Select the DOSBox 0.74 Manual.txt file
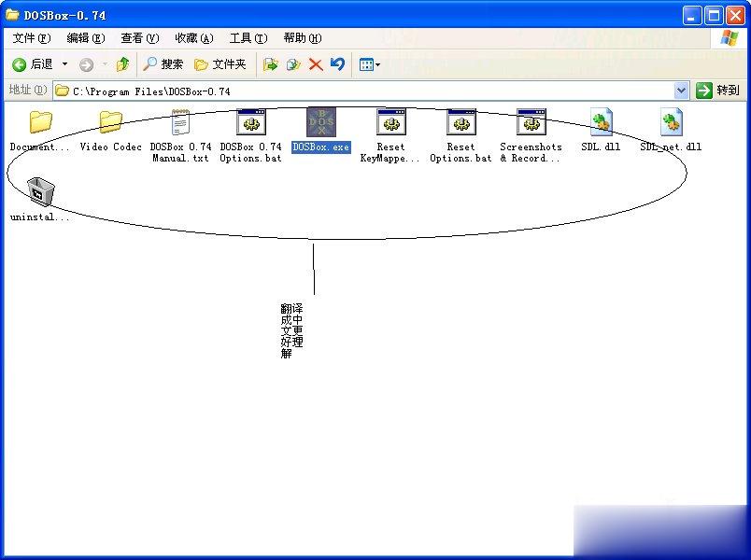This screenshot has height=560, width=751. tap(180, 123)
